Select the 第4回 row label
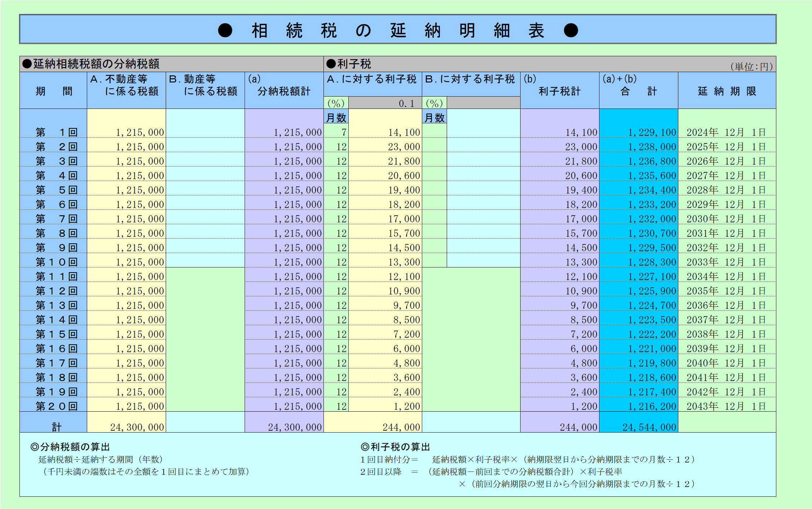The width and height of the screenshot is (812, 509). pos(57,176)
